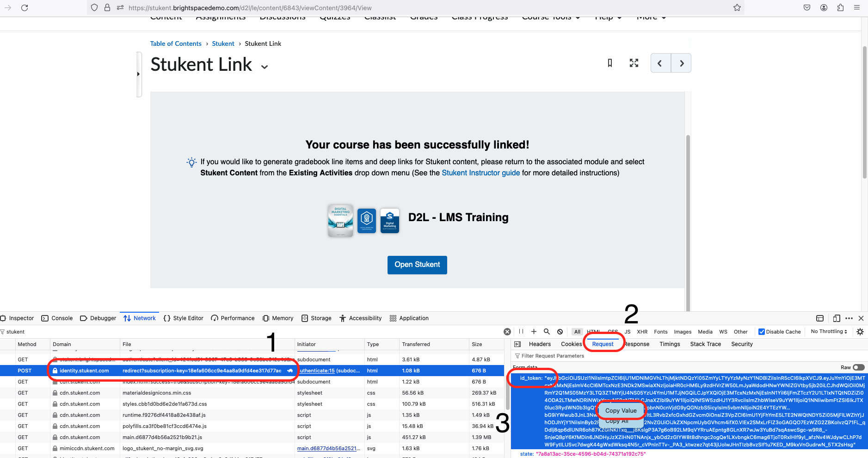Toggle the Raw switch for form data
This screenshot has width=868, height=458.
pos(859,367)
